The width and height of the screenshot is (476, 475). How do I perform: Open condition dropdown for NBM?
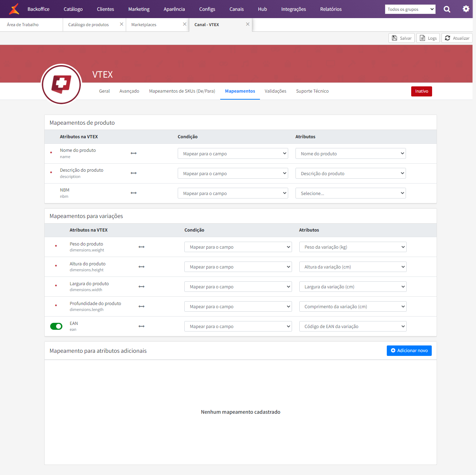233,193
